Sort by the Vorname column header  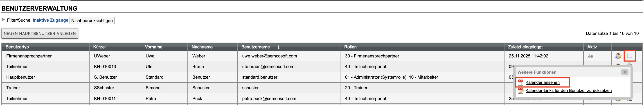pyautogui.click(x=153, y=47)
